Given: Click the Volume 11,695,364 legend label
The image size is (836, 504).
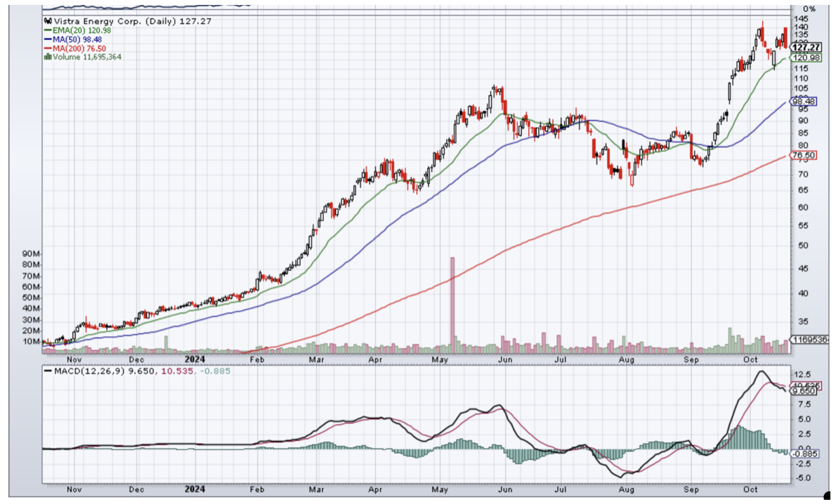Looking at the screenshot, I should click(86, 57).
